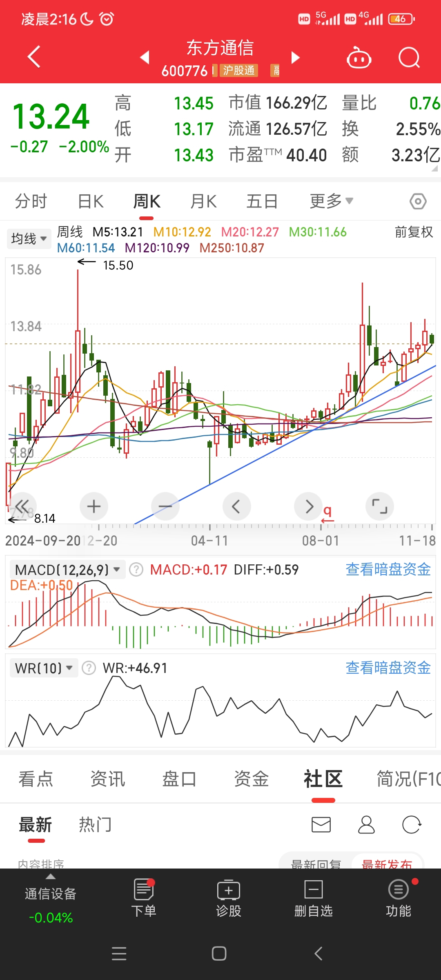Viewport: 441px width, 980px height.
Task: Tap the current price 13.24
Action: [x=51, y=117]
